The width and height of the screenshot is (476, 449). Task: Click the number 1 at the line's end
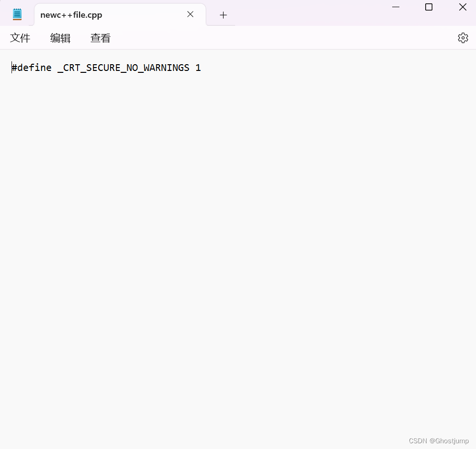coord(199,68)
